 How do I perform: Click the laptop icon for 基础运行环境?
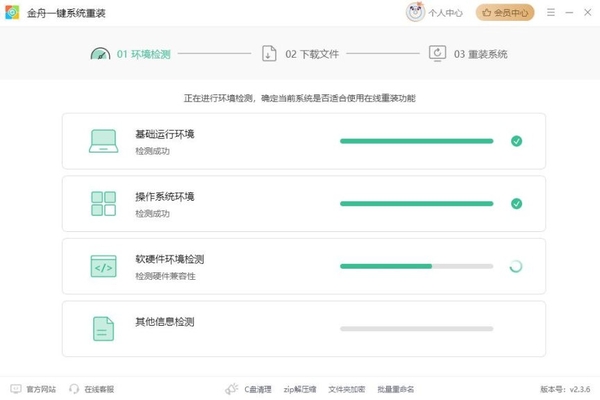[103, 141]
